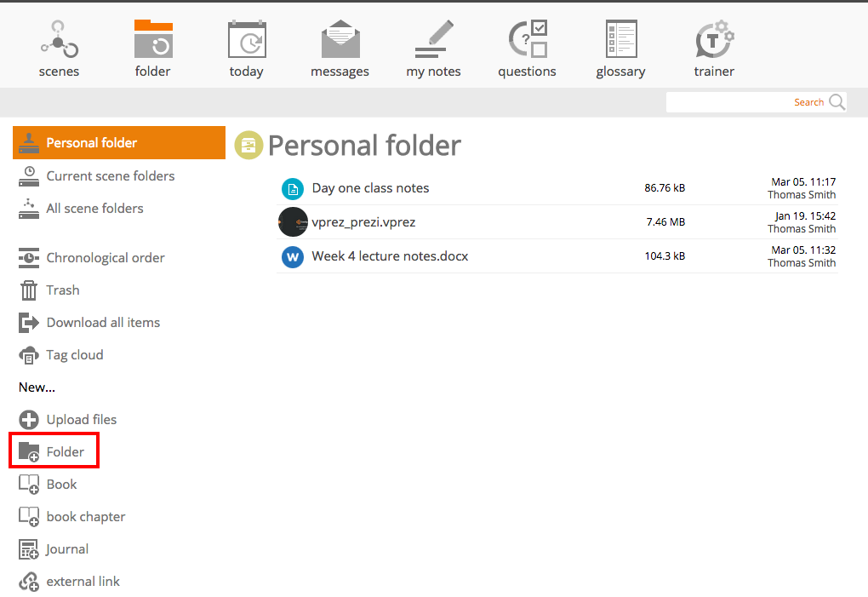Open the Tag cloud
This screenshot has height=597, width=868.
tap(74, 355)
